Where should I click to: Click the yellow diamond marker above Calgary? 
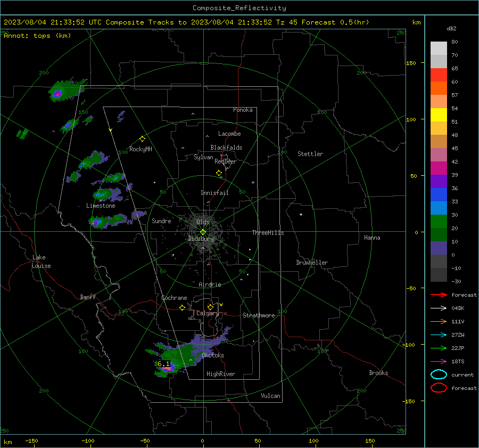click(x=210, y=307)
